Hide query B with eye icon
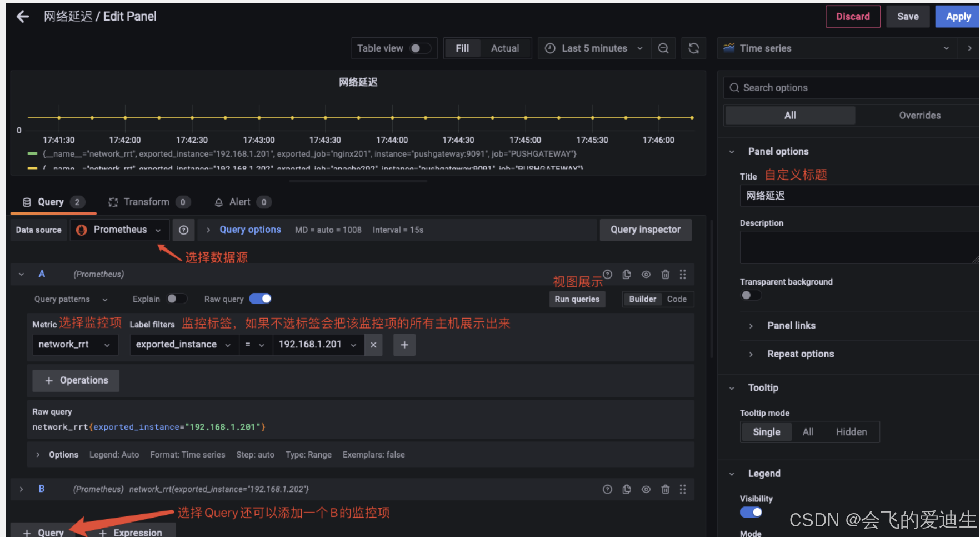Image resolution: width=980 pixels, height=537 pixels. (x=646, y=489)
